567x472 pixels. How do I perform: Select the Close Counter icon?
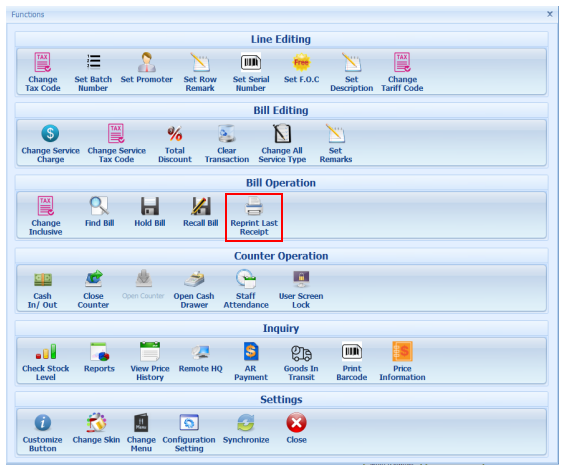tap(93, 279)
